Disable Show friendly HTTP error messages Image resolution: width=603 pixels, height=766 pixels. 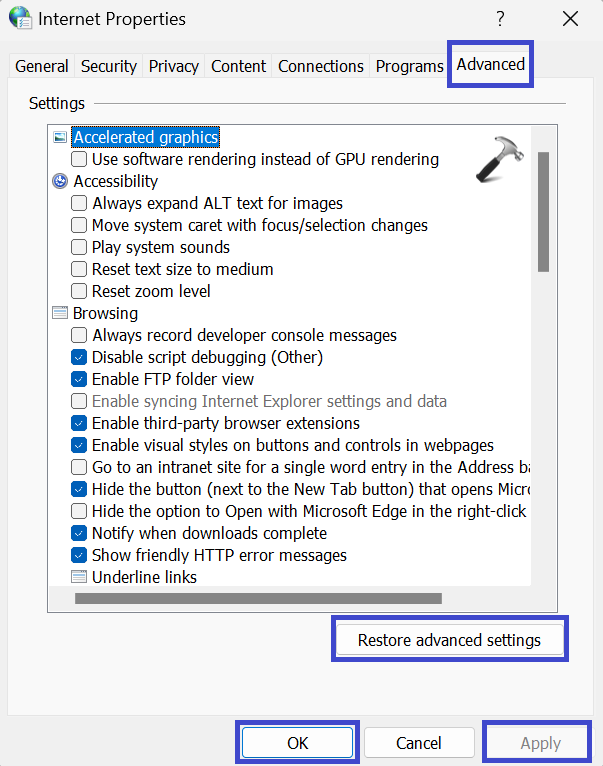tap(79, 555)
